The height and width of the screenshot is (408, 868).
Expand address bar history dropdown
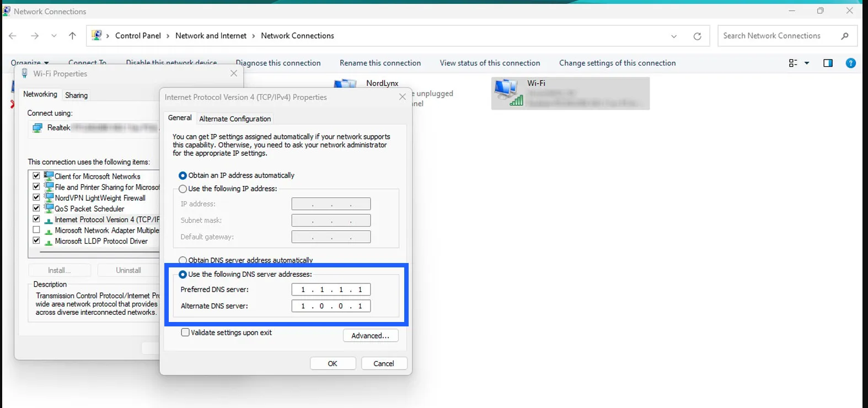pyautogui.click(x=673, y=36)
